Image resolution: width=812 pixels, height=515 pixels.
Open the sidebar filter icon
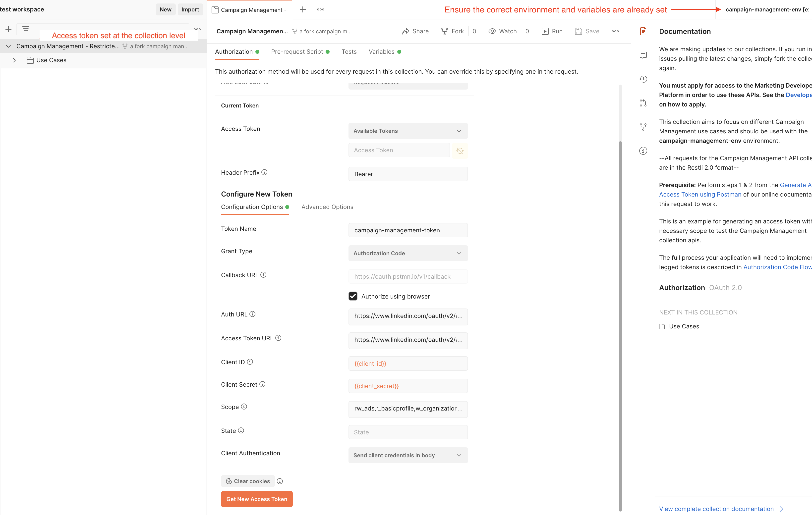click(x=26, y=29)
